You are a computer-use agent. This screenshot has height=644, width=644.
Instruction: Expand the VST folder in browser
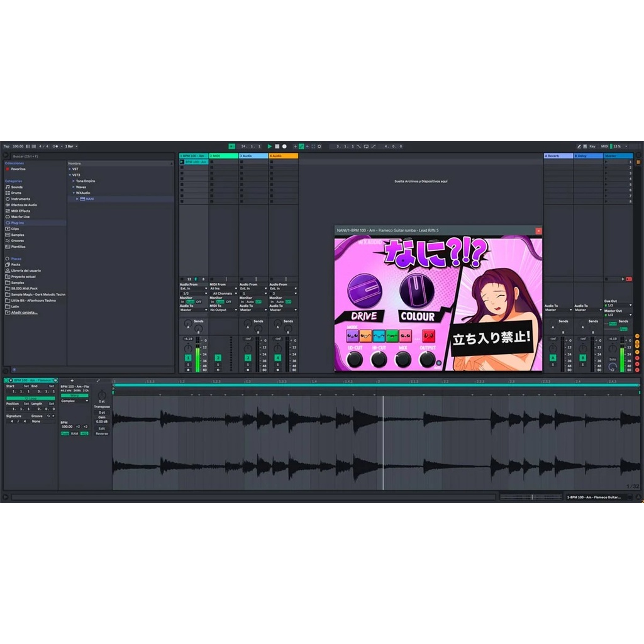click(x=70, y=169)
